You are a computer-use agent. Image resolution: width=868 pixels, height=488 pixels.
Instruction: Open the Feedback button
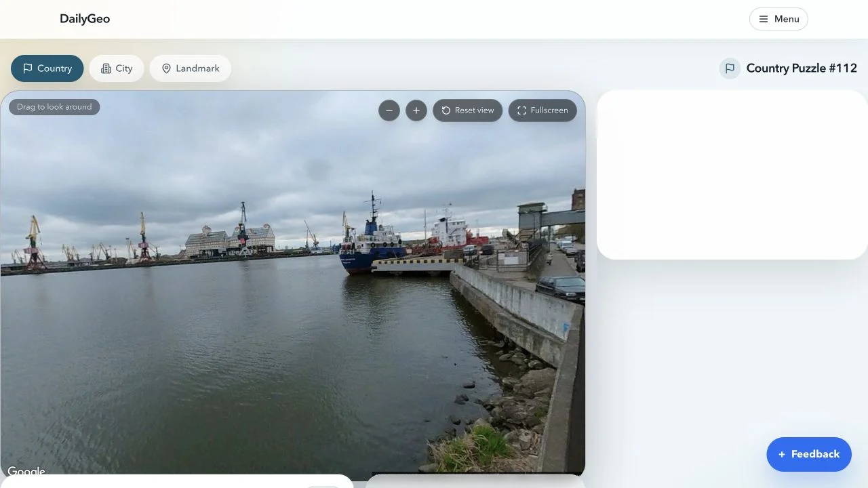809,454
